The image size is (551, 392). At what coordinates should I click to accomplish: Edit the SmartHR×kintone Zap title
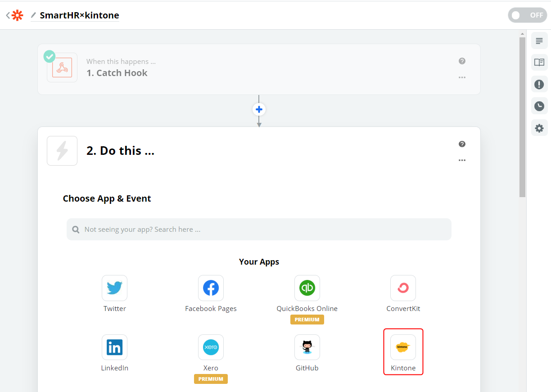click(79, 15)
